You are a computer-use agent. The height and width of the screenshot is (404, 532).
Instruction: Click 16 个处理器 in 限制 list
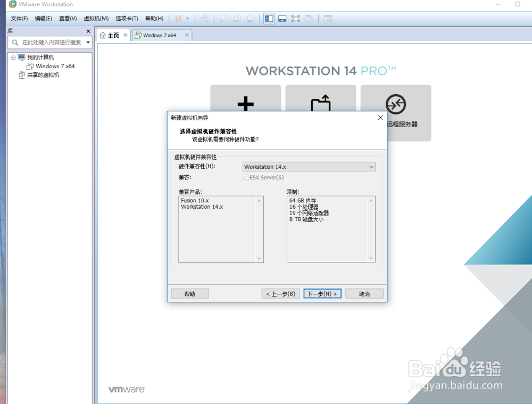304,207
